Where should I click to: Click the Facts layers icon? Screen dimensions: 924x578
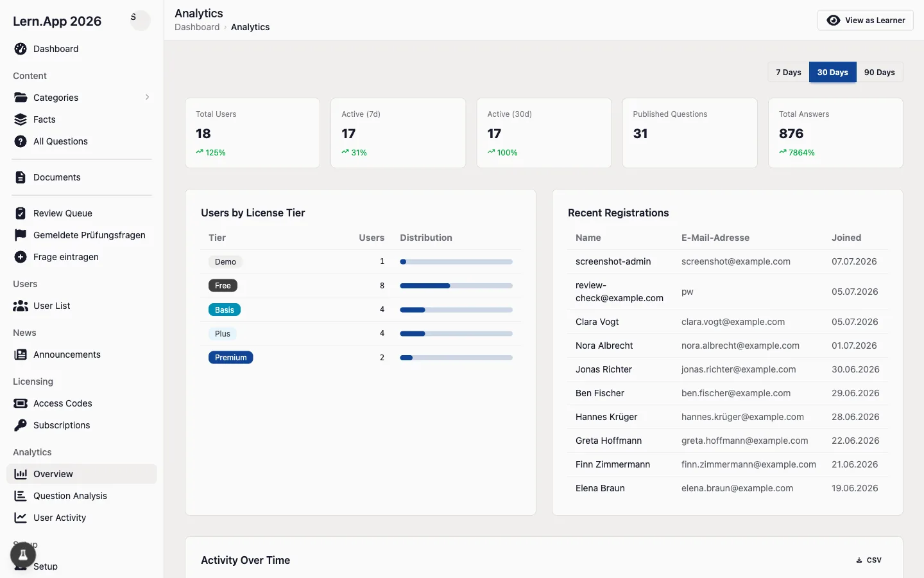[21, 119]
